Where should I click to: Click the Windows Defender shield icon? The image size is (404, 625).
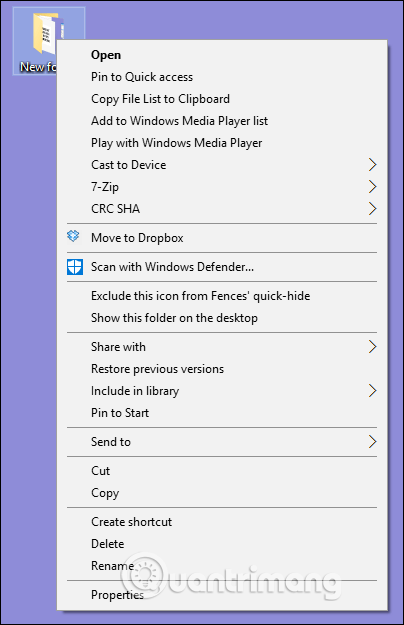tap(75, 267)
